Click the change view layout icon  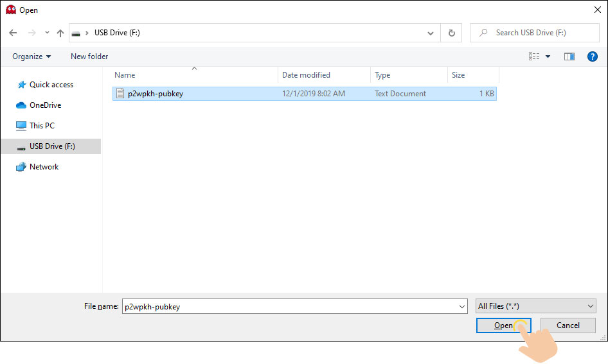[534, 56]
